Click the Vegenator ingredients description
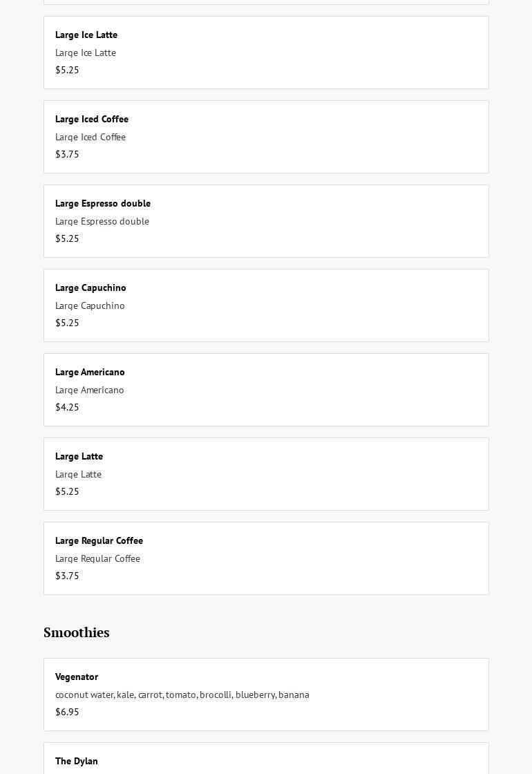This screenshot has width=532, height=774. click(182, 695)
